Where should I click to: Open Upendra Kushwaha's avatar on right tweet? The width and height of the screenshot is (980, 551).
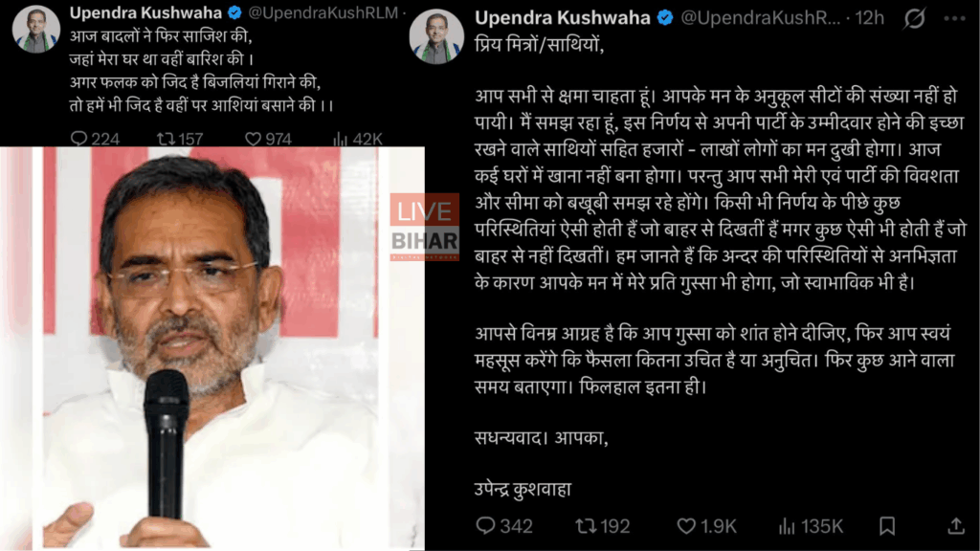coord(436,36)
